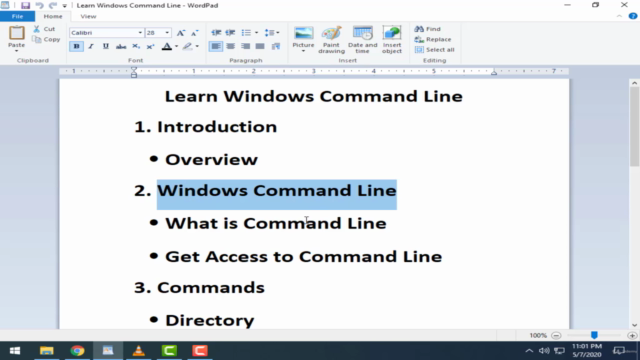Open Paragraph settings dialog icon

click(276, 46)
